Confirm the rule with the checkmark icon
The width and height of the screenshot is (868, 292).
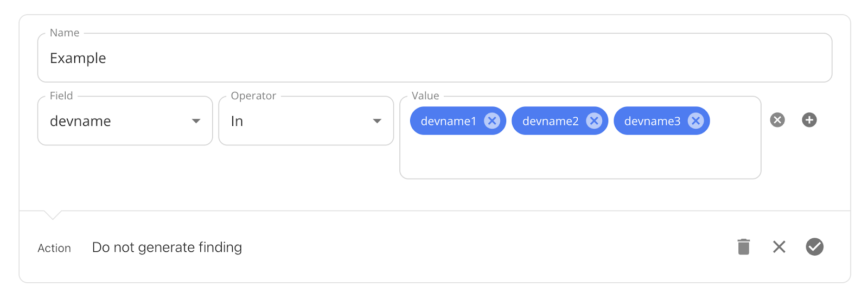coord(815,246)
